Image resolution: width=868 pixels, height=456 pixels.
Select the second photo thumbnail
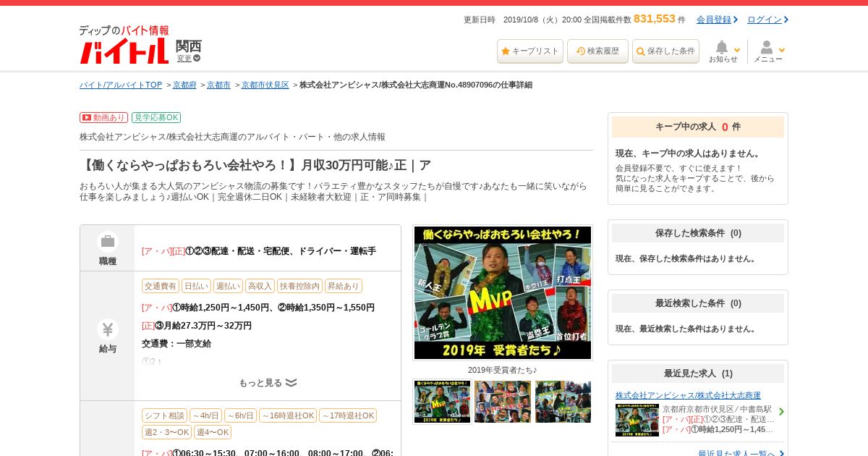pyautogui.click(x=503, y=402)
